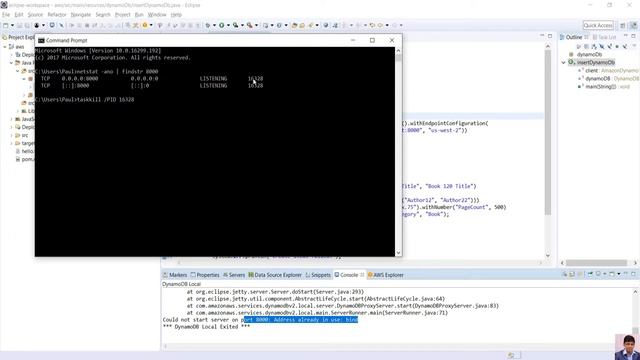
Task: Switch to the Markers tab
Action: tap(175, 275)
